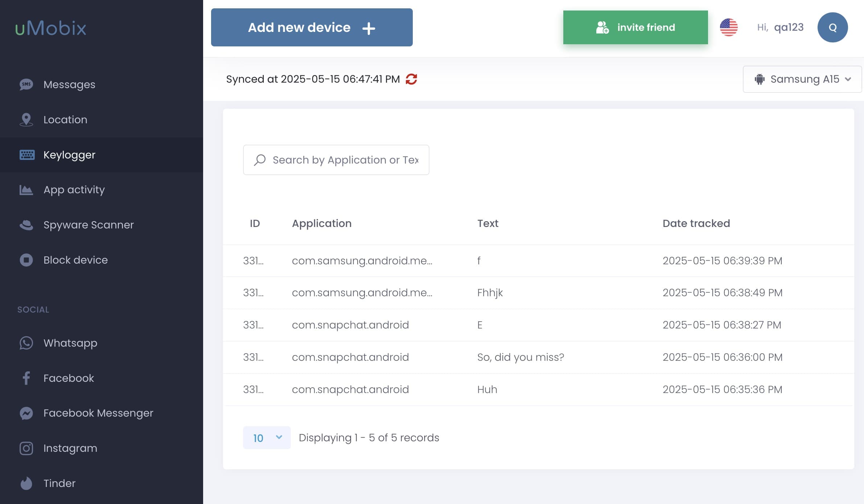Screen dimensions: 864x504
Task: Click Add new device button
Action: click(312, 28)
